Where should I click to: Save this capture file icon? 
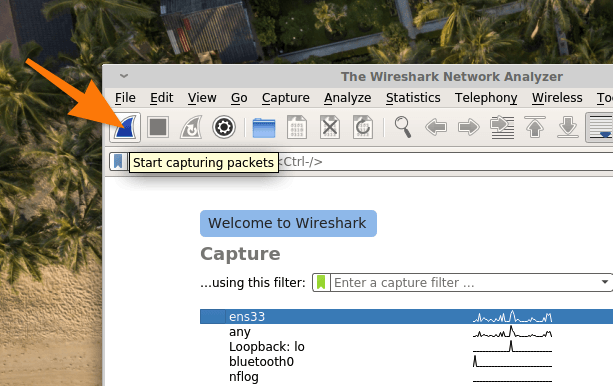297,127
